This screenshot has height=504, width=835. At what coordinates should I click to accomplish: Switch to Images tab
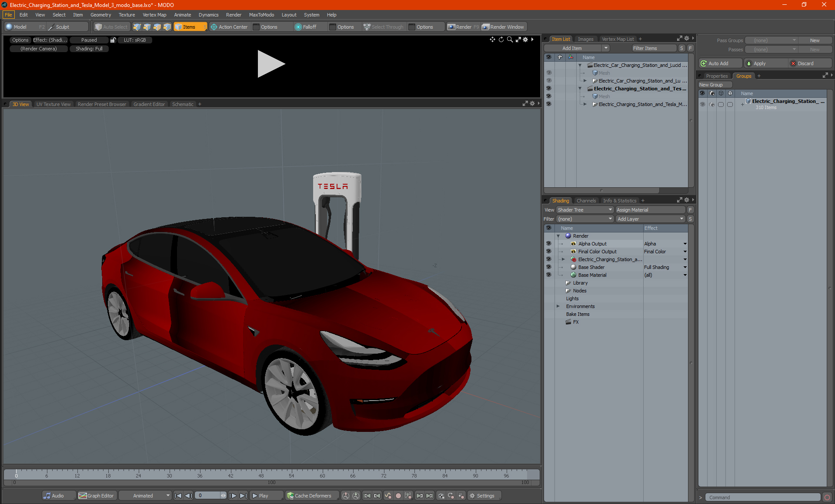pyautogui.click(x=585, y=39)
